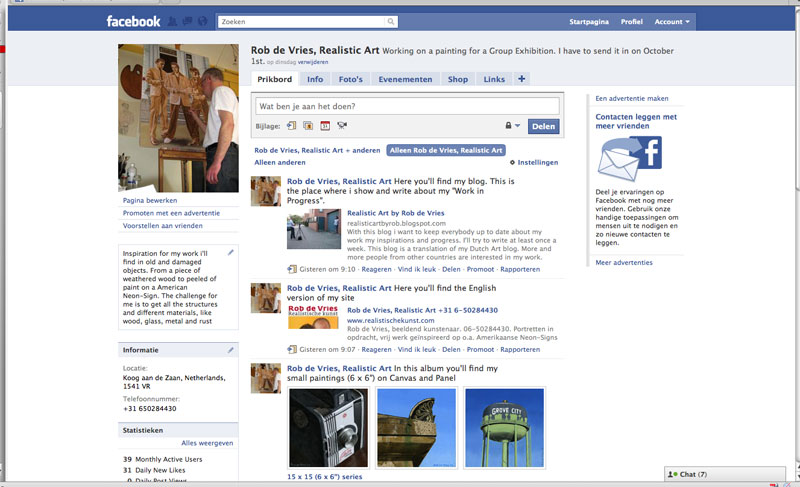Viewport: 800px width, 487px height.
Task: Click Reageren on the 9:10 post
Action: 377,269
